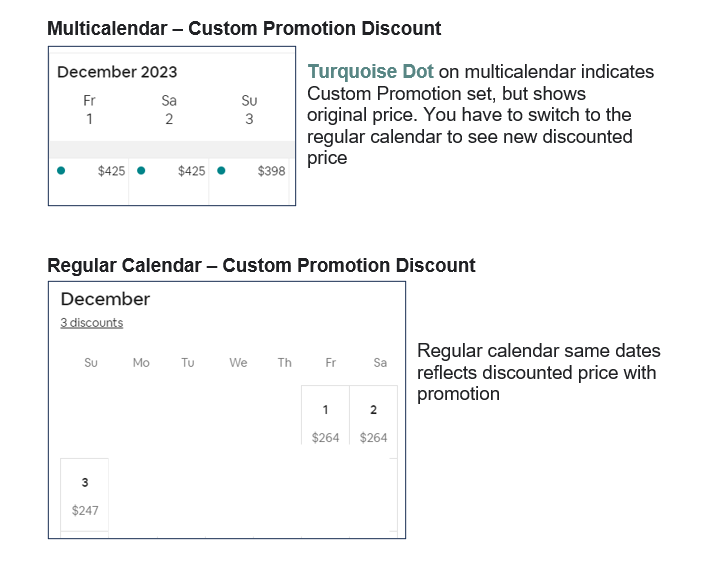
Task: Open the 3 discounts link
Action: (91, 323)
